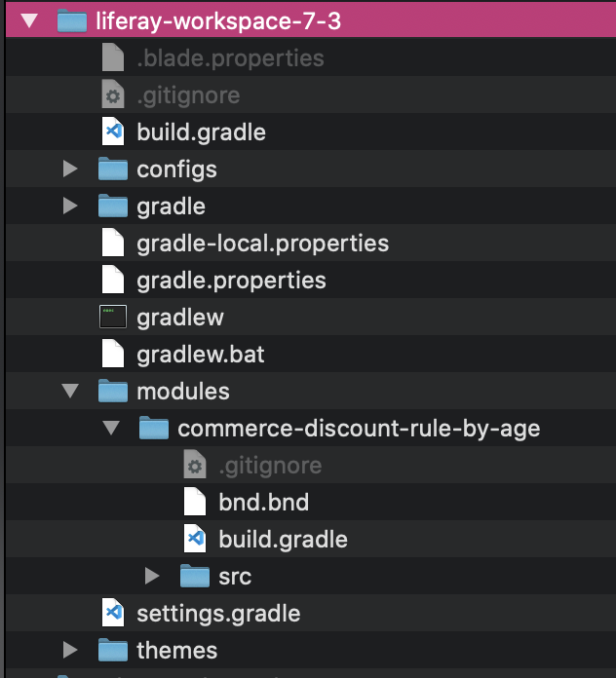Select the gradlew.bat file name

(x=200, y=355)
